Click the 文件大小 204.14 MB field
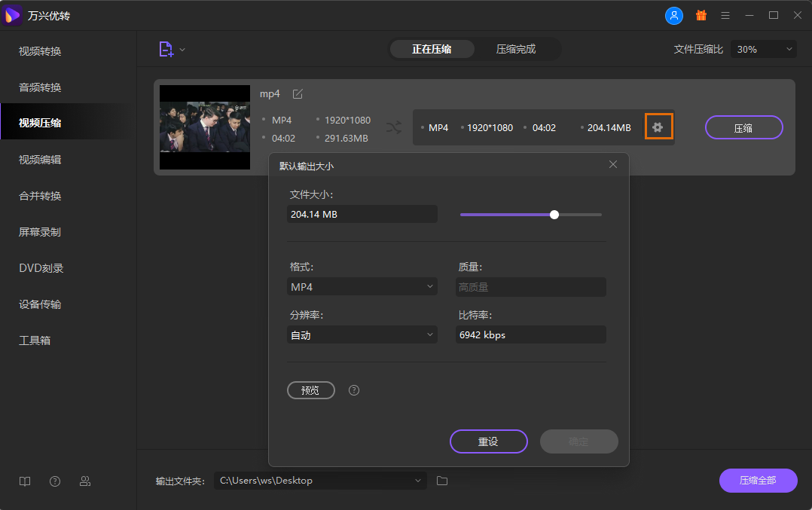This screenshot has height=510, width=812. 362,215
